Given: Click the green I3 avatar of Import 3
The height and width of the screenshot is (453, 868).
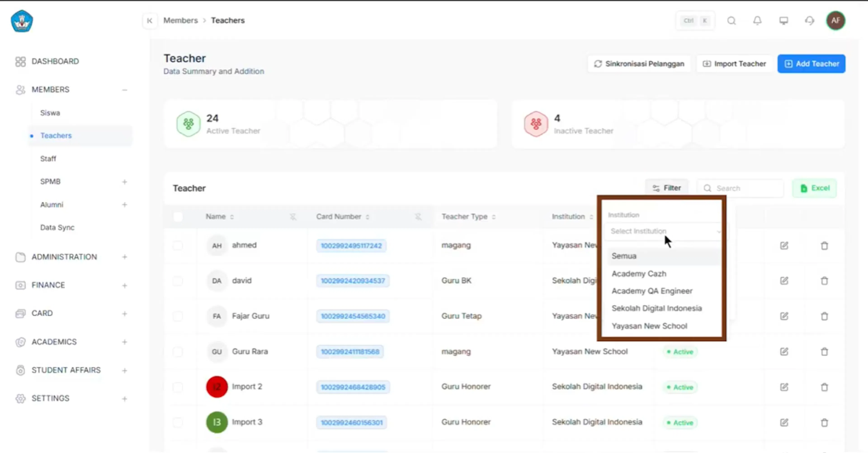Looking at the screenshot, I should [x=217, y=422].
